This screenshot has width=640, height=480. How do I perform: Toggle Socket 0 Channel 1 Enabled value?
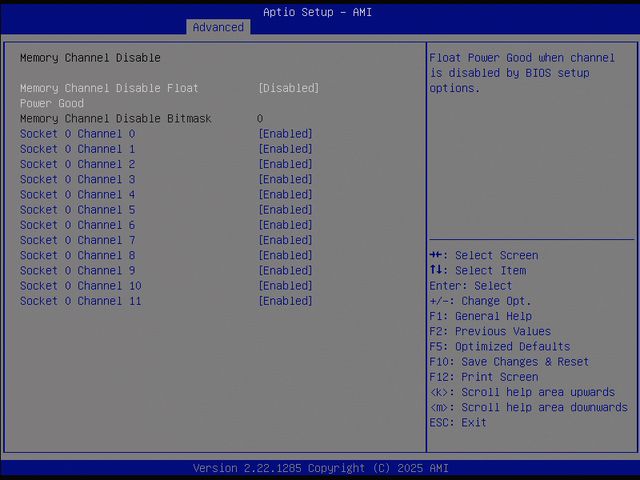[285, 149]
